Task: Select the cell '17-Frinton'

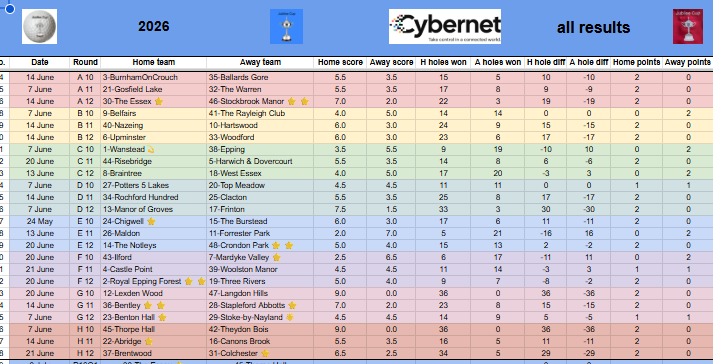Action: (x=260, y=209)
